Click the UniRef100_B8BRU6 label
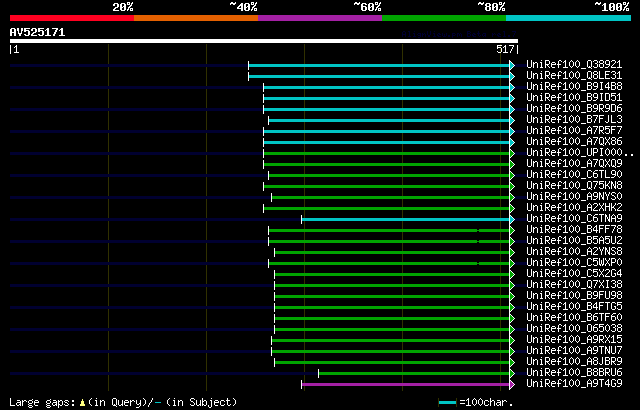The image size is (640, 410). (574, 373)
